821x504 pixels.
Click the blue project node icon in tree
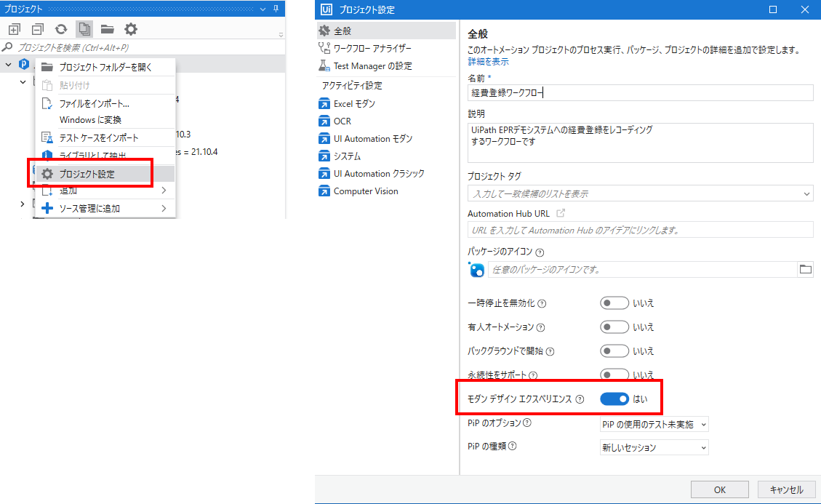point(24,65)
